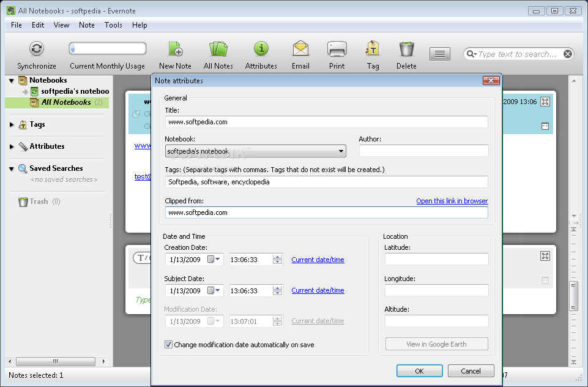Viewport: 588px width, 387px height.
Task: Open the Edit menu
Action: pos(38,25)
